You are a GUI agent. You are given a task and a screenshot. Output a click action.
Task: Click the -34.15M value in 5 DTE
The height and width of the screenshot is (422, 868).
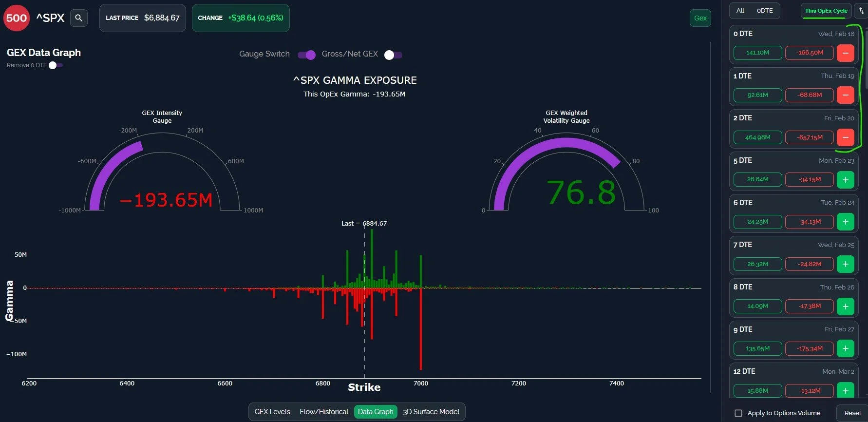point(810,179)
